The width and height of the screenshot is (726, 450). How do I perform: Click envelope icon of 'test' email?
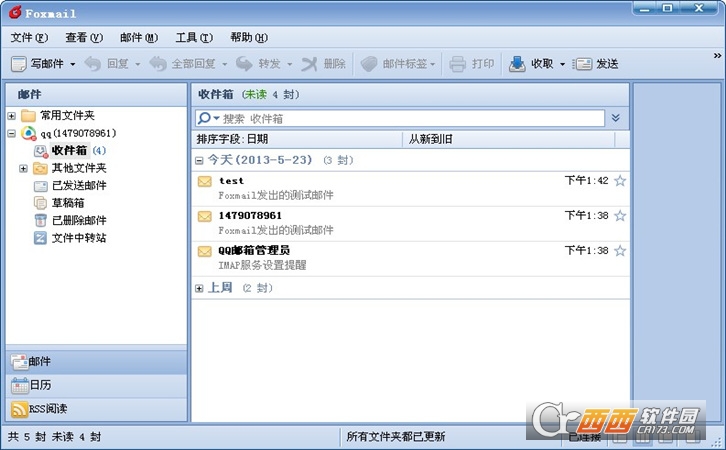point(205,181)
